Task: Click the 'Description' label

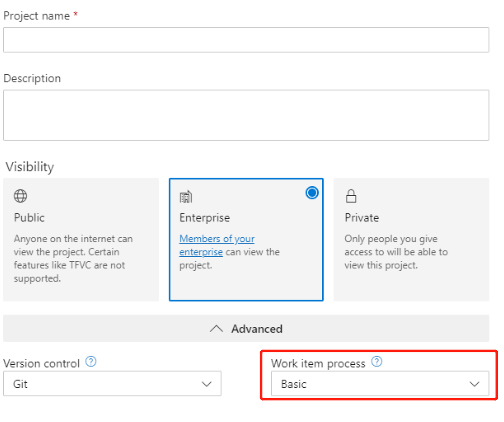Action: [32, 78]
